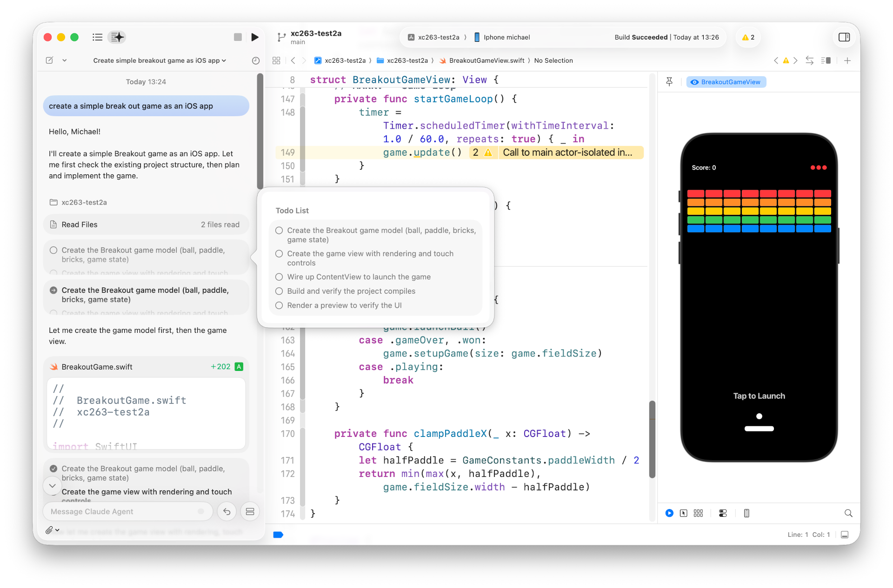
Task: Open the Read Files item
Action: click(x=146, y=225)
